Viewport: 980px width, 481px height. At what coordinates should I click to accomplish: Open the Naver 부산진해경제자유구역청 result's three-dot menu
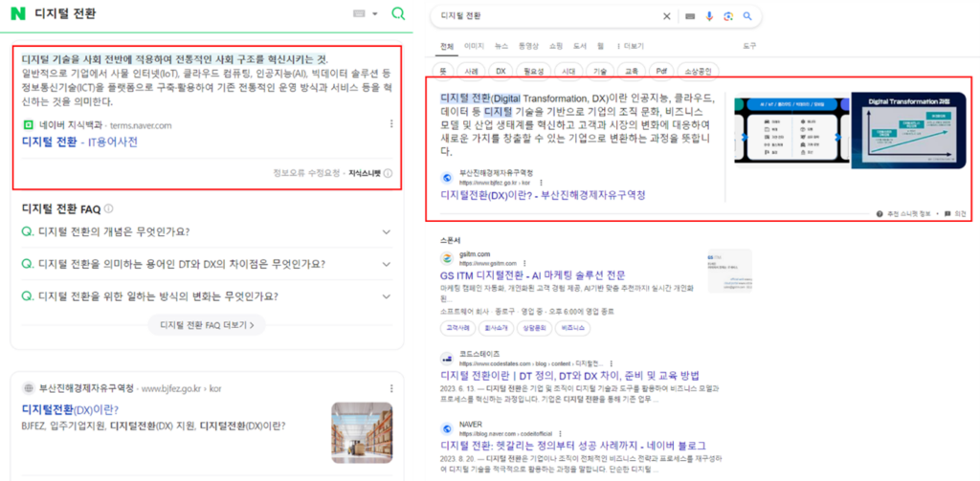tap(391, 388)
